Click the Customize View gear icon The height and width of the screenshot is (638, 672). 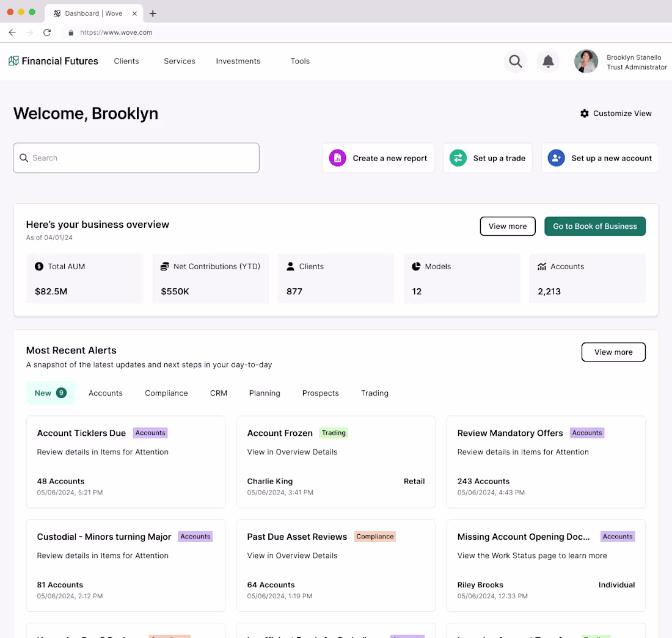(x=584, y=114)
